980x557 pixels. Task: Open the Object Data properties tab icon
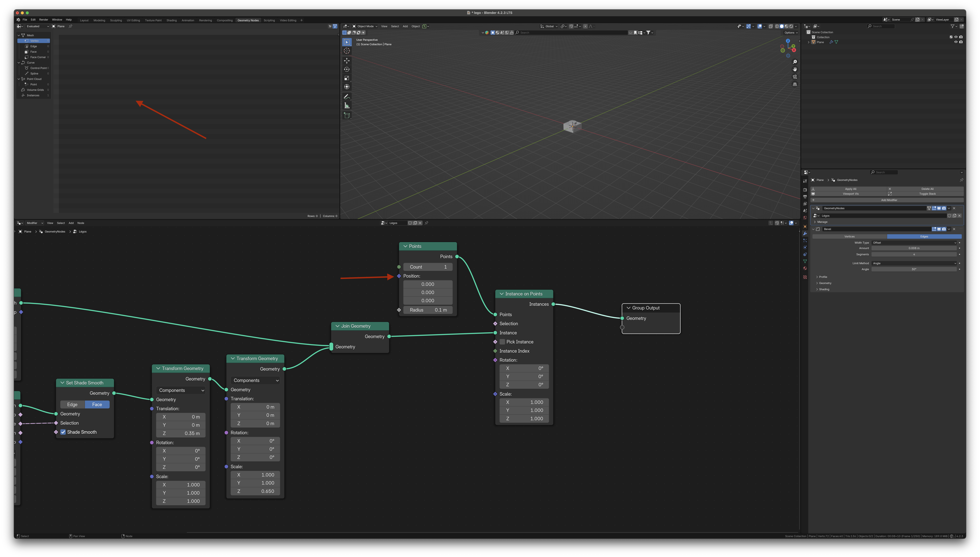coord(805,261)
